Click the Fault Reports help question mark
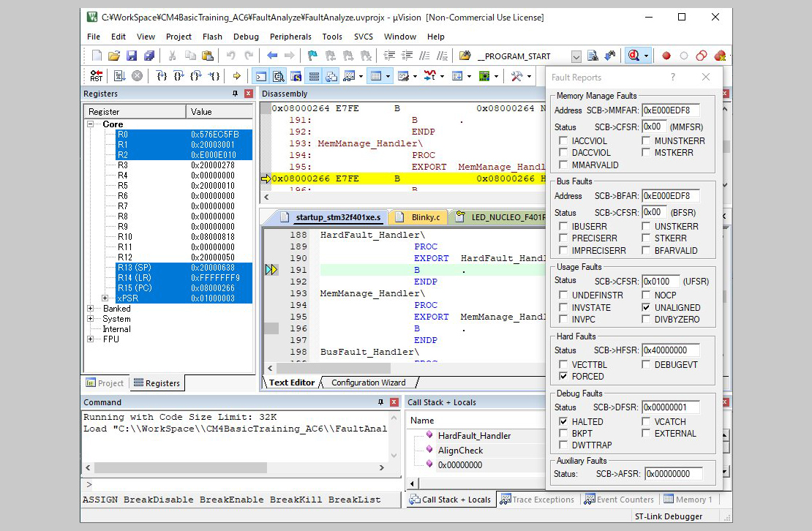The height and width of the screenshot is (531, 812). pyautogui.click(x=673, y=77)
